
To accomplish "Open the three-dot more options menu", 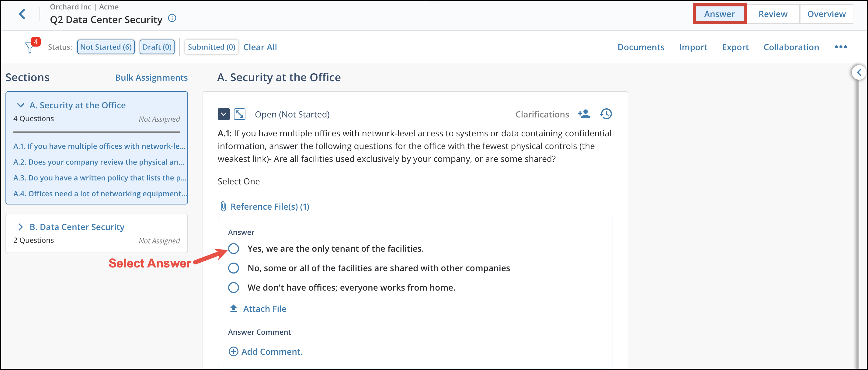I will (x=840, y=47).
